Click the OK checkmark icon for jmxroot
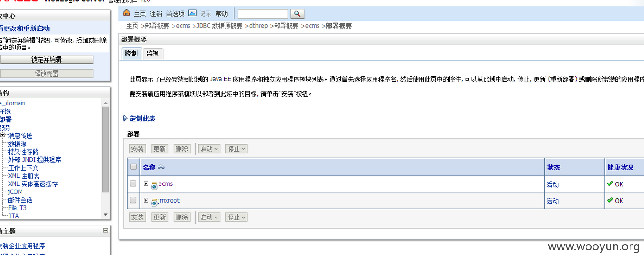The height and width of the screenshot is (260, 644). coord(610,200)
